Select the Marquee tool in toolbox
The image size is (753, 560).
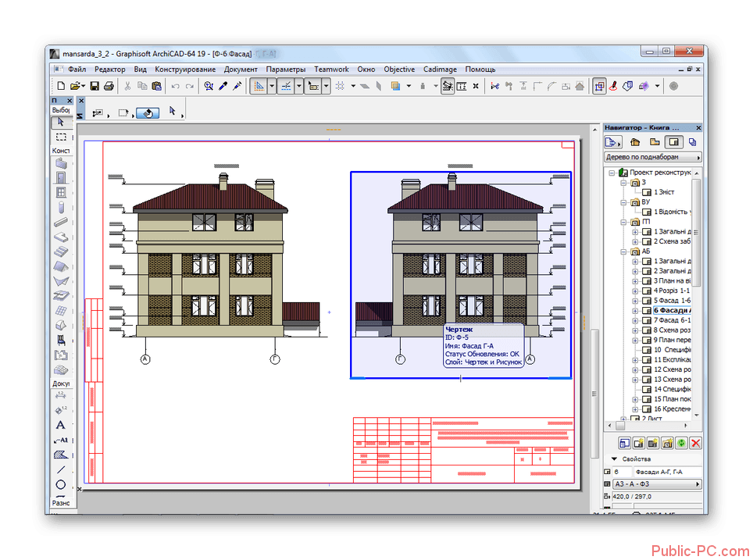tap(60, 137)
